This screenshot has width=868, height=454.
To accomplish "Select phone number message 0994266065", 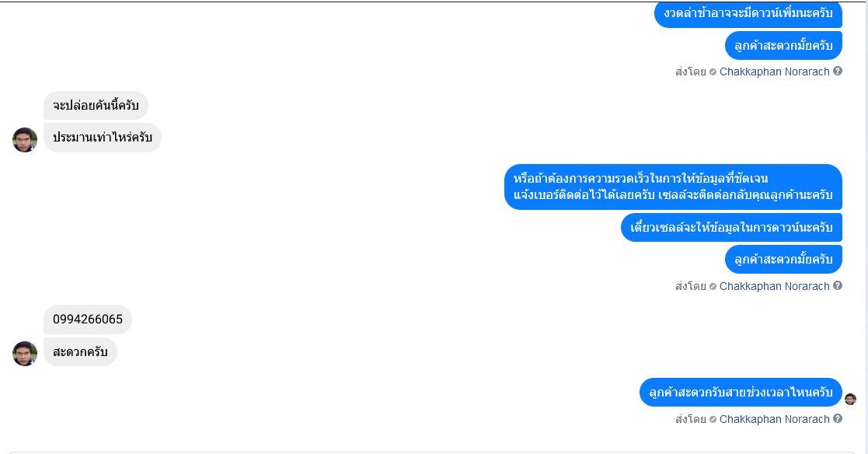I will pyautogui.click(x=88, y=320).
